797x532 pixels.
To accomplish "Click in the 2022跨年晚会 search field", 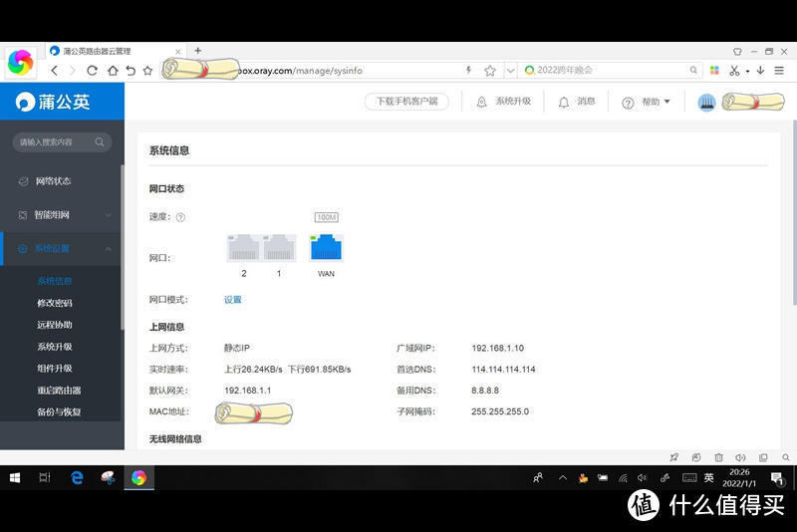I will (x=610, y=70).
